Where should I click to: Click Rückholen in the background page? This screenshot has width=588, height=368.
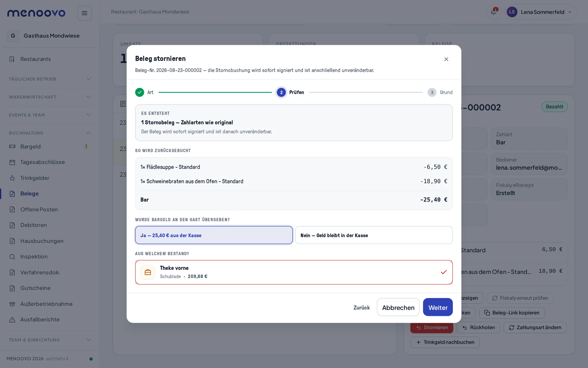(x=478, y=328)
